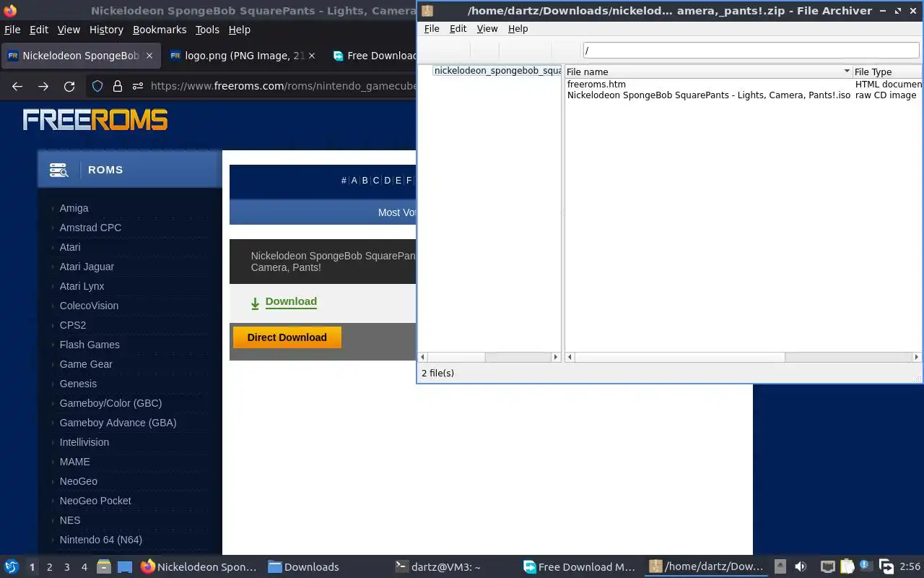Click the File Type column header
The height and width of the screenshot is (578, 924).
pyautogui.click(x=887, y=72)
